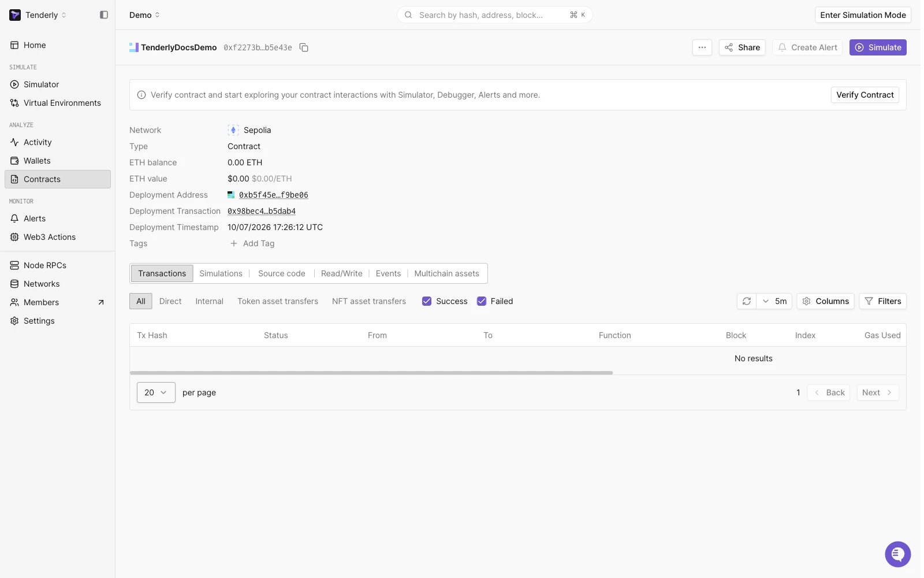Copy the contract address
The width and height of the screenshot is (924, 578).
304,47
